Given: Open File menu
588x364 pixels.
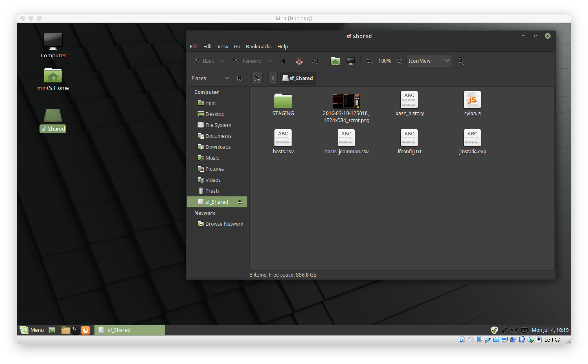Looking at the screenshot, I should coord(193,46).
